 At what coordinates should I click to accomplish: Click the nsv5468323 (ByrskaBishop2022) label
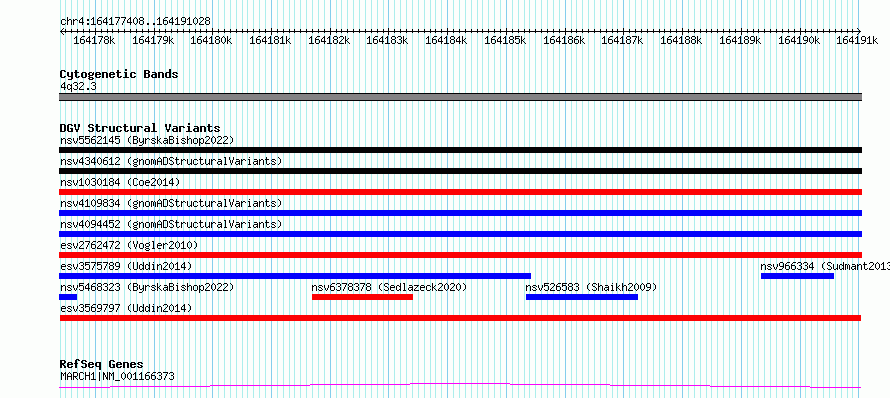[x=147, y=287]
